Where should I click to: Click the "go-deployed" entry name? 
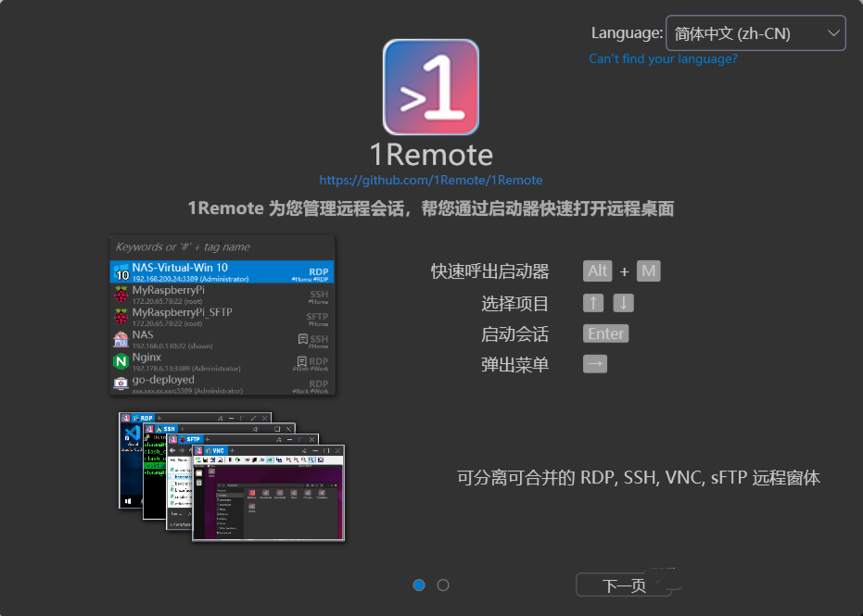coord(163,380)
